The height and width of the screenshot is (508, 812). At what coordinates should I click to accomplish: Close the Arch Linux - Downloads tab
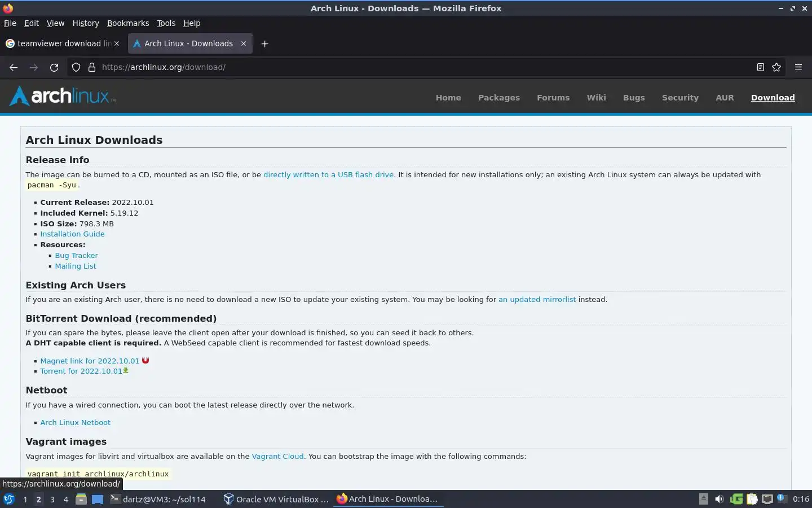pyautogui.click(x=244, y=43)
